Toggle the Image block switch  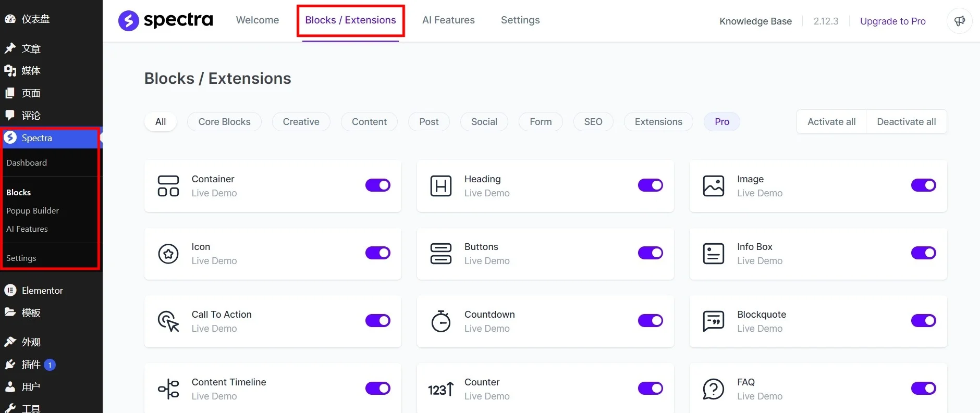924,185
